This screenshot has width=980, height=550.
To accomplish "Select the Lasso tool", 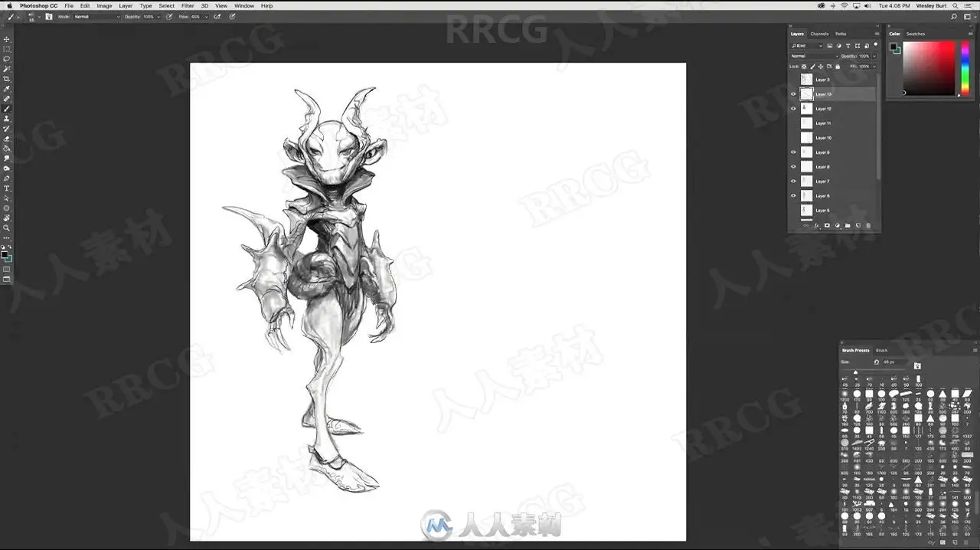I will pyautogui.click(x=7, y=59).
